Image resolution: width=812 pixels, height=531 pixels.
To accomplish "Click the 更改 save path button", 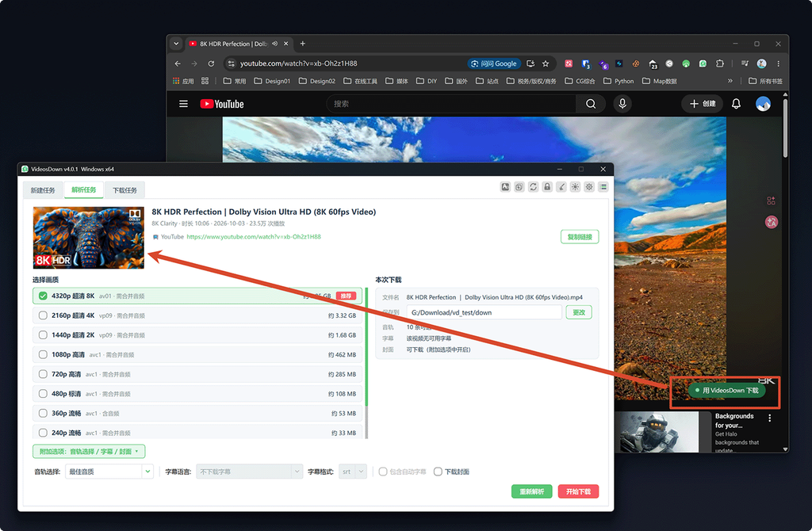I will point(578,312).
